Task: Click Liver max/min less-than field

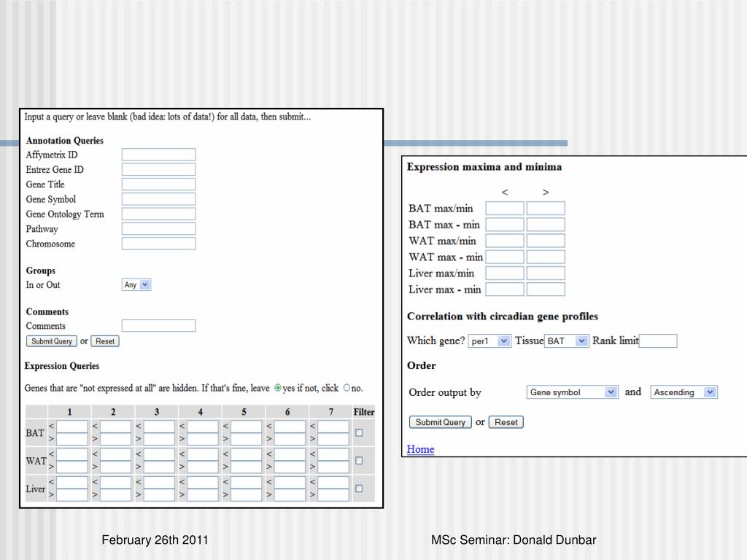Action: point(505,273)
